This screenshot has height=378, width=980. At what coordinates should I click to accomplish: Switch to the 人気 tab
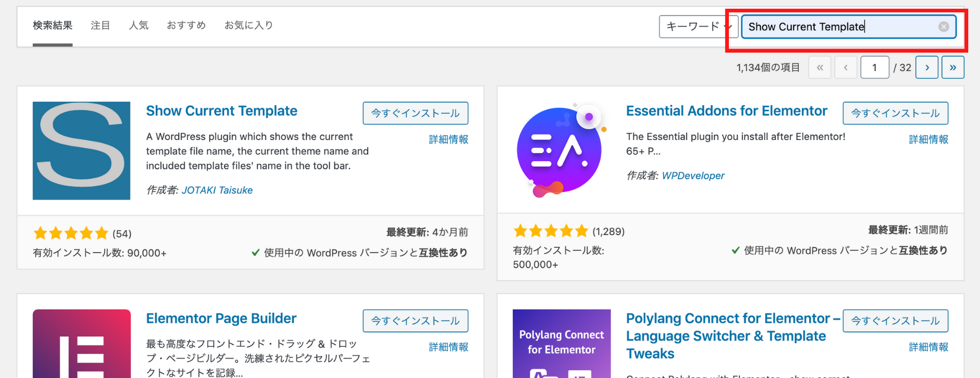(x=138, y=26)
